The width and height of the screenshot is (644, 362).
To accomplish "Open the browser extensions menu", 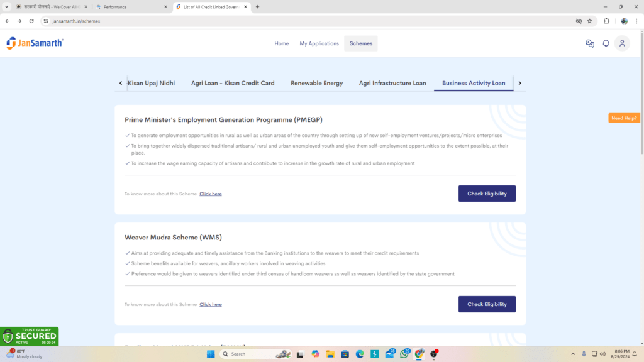I will click(x=607, y=21).
